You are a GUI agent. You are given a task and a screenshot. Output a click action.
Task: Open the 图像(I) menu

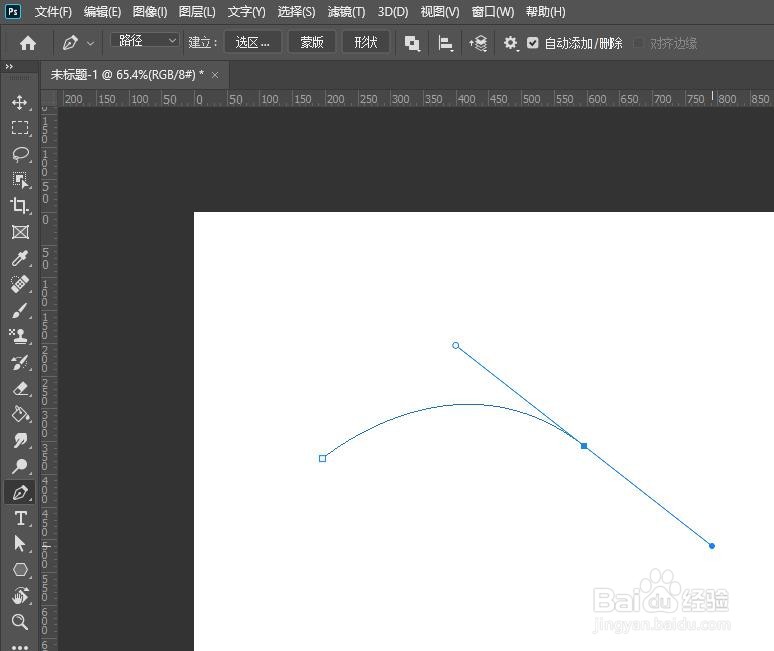(x=150, y=11)
